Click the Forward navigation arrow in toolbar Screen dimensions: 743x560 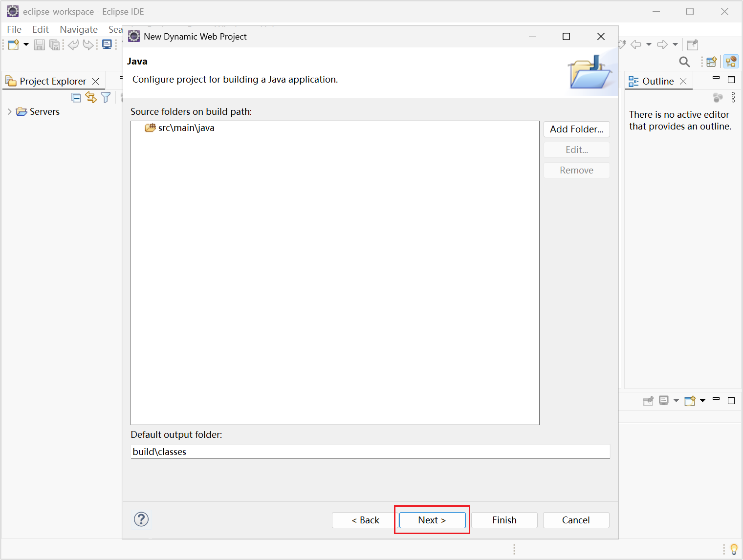(x=662, y=44)
